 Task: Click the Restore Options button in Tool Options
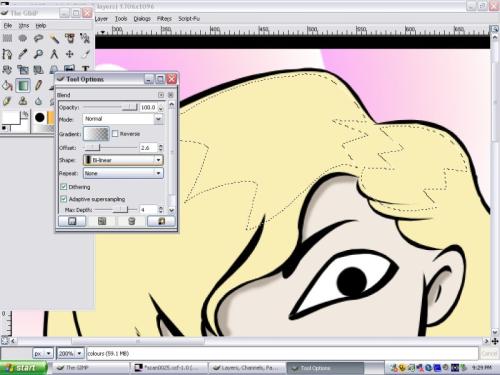coord(102,221)
